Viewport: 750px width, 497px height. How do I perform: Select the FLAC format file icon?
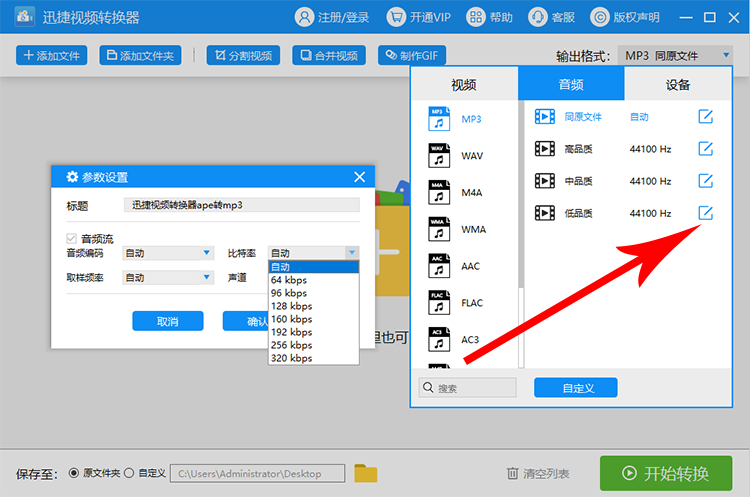coord(439,303)
